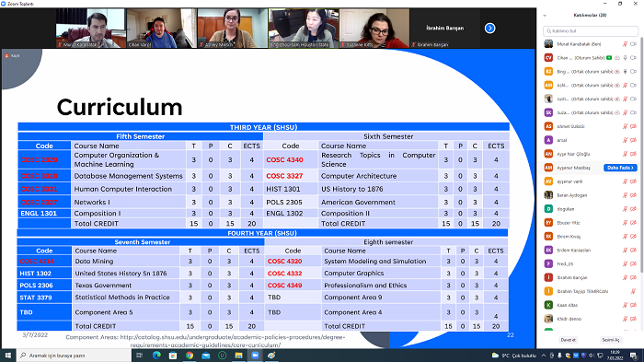This screenshot has height=362, width=644.
Task: Go to next page of video thumbnails
Action: (489, 28)
